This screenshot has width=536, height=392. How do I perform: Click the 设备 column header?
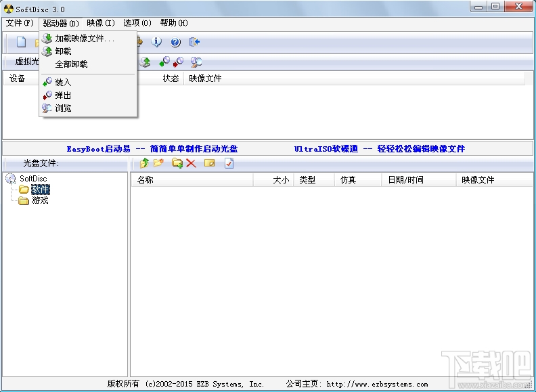[18, 79]
